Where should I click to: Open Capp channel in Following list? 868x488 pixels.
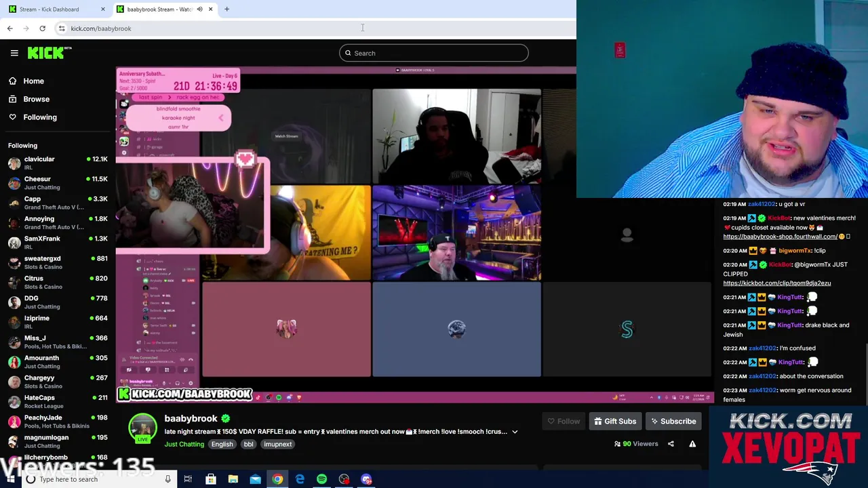tap(57, 203)
